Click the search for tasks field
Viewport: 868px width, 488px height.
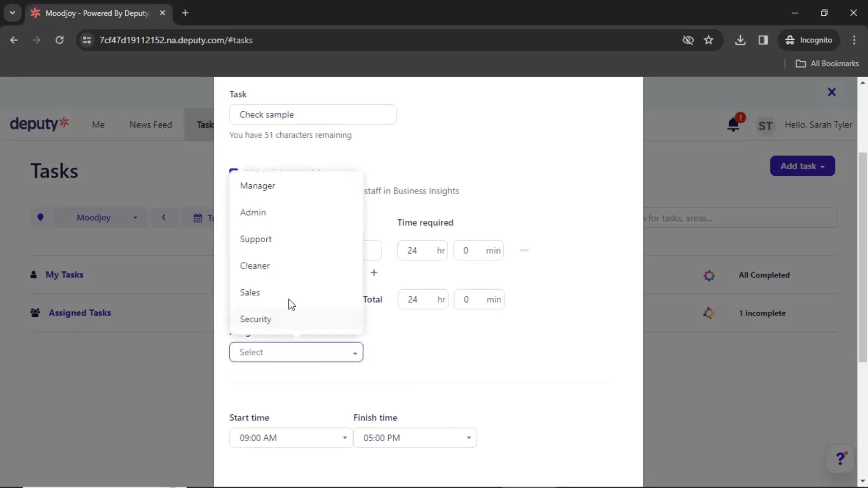740,218
